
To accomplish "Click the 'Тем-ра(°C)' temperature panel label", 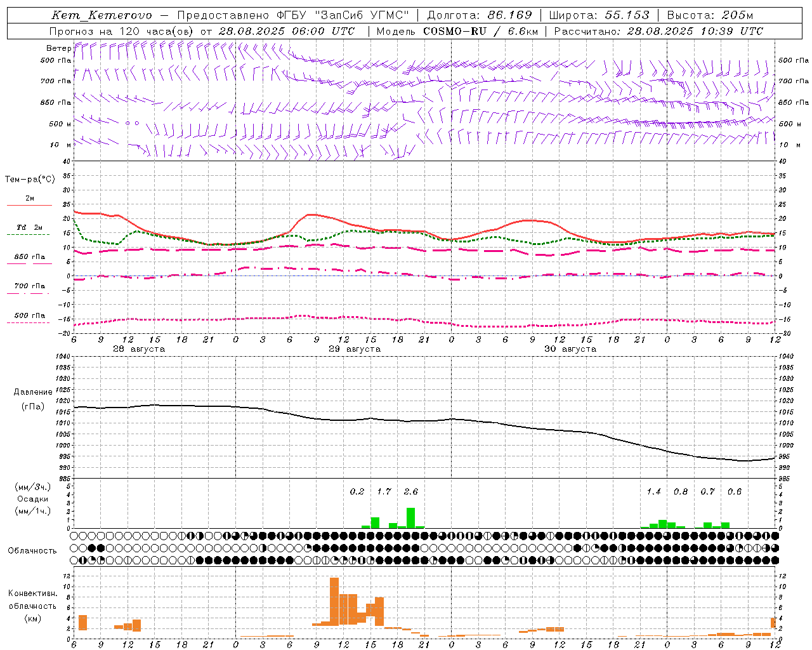I will point(30,180).
